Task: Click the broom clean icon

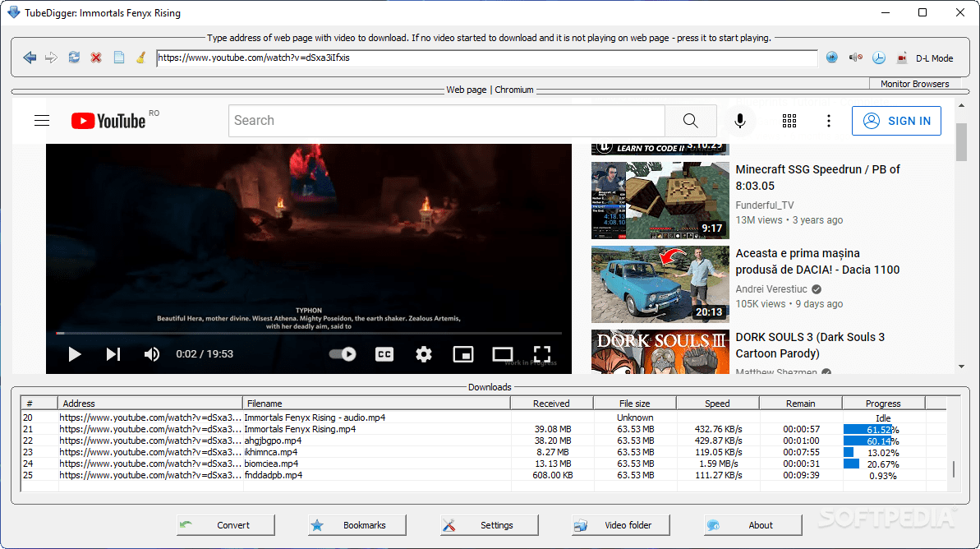Action: coord(141,58)
